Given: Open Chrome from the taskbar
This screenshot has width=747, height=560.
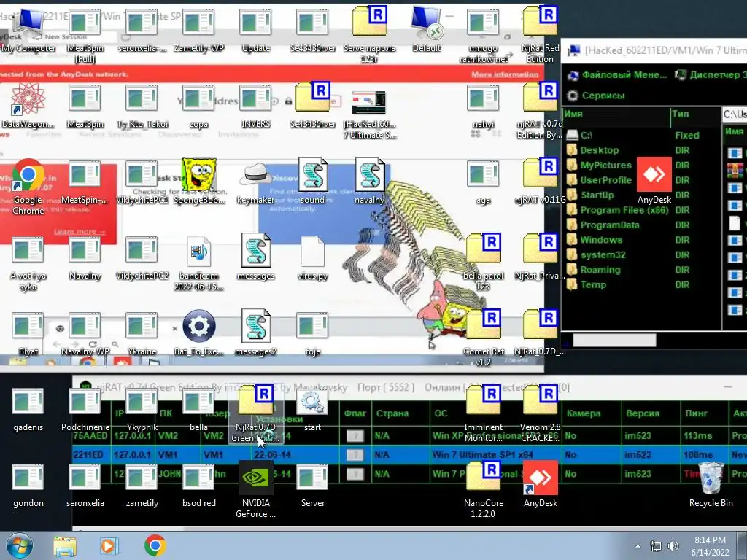Looking at the screenshot, I should click(155, 545).
